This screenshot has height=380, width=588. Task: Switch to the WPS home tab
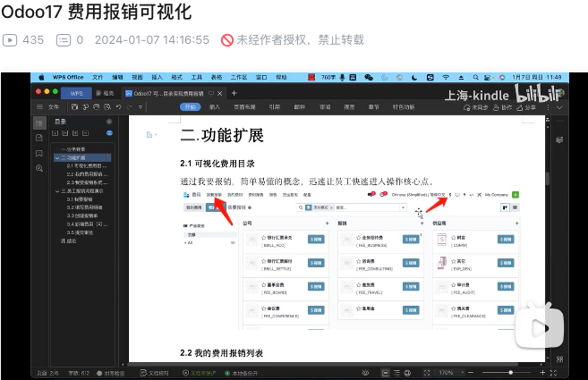(76, 93)
